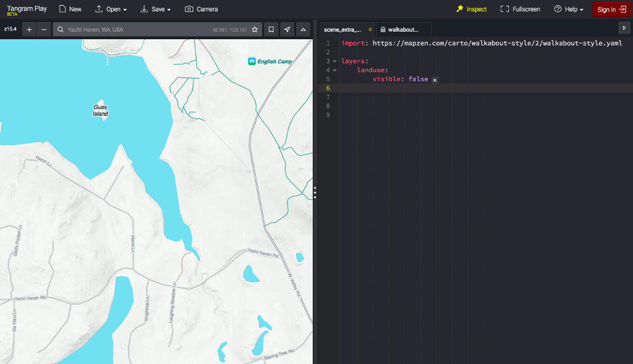Click the Tangram Play logo
Viewport: 633px width, 364px height.
point(27,10)
